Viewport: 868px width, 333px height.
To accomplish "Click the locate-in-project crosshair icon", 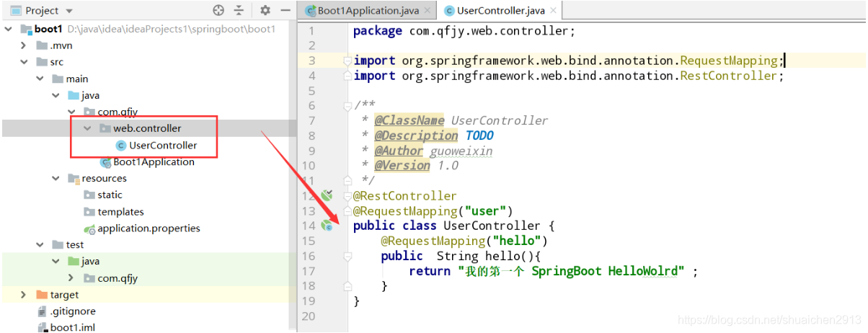I will point(218,10).
